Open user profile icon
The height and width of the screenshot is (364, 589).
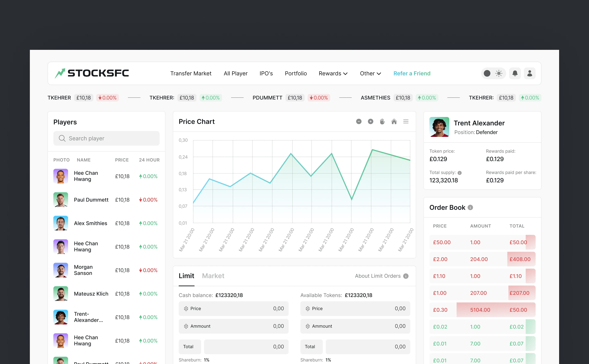click(530, 73)
